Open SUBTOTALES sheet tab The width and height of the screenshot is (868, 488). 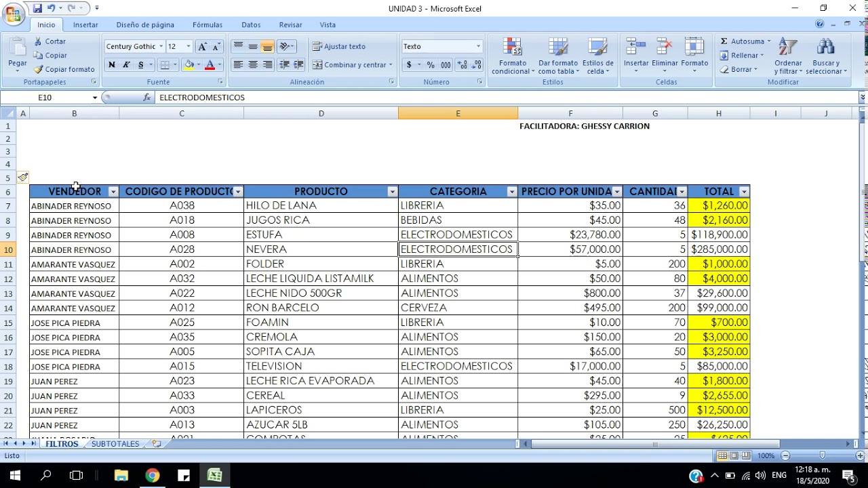(115, 444)
